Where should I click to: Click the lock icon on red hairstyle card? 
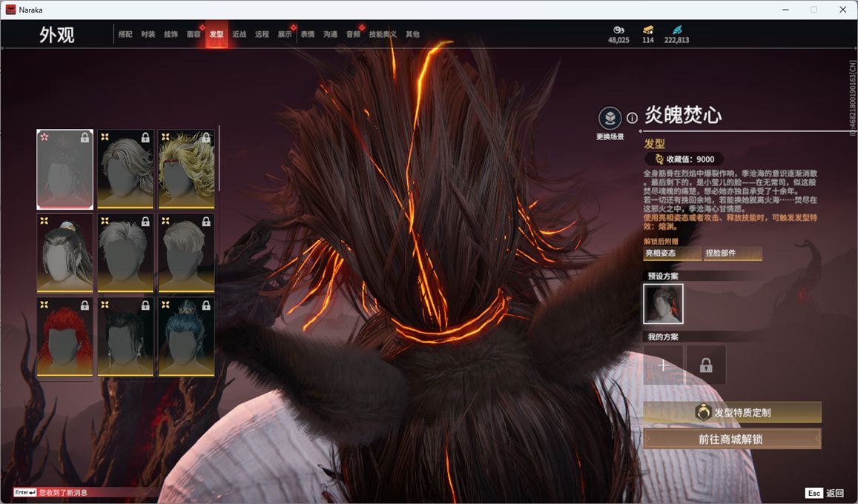[x=85, y=305]
